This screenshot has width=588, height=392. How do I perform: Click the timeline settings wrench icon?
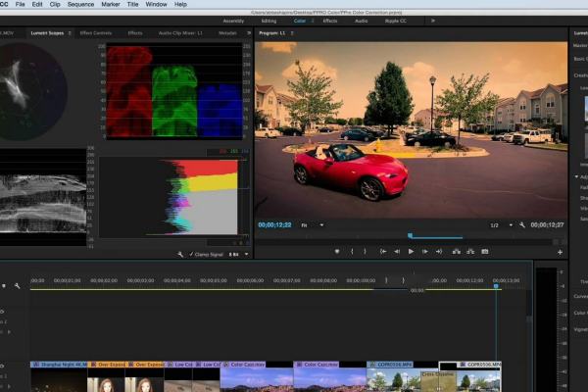tap(17, 286)
